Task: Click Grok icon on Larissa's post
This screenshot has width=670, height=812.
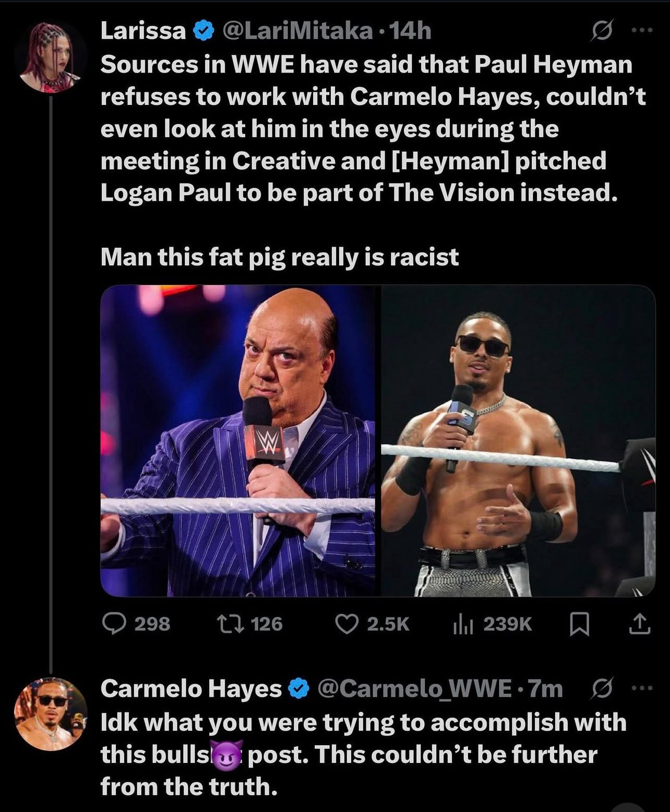Action: (x=599, y=32)
